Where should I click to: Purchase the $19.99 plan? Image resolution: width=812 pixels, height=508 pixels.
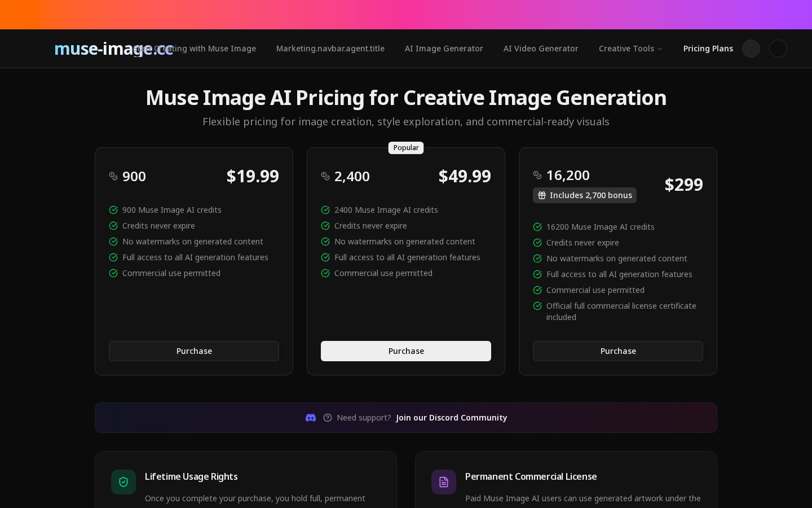click(x=194, y=351)
